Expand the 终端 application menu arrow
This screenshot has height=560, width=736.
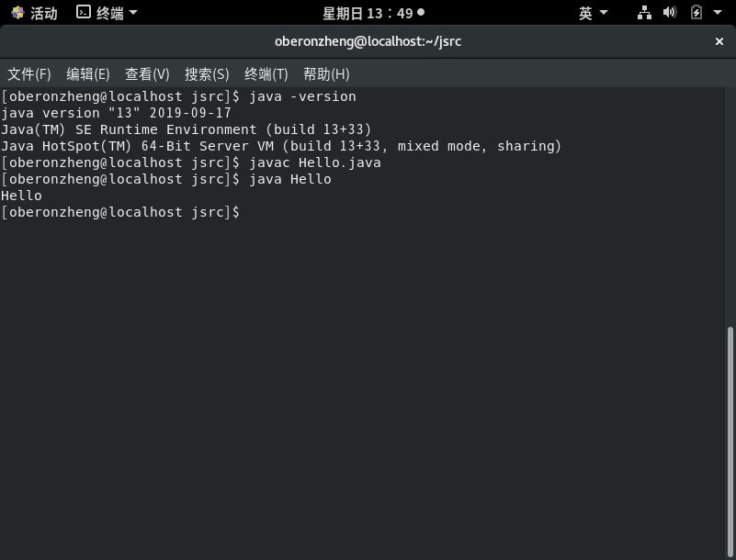133,13
